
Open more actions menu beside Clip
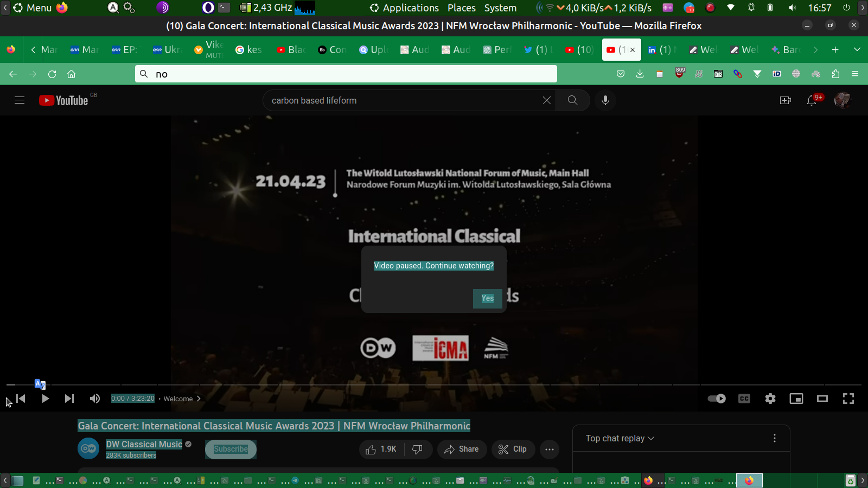(x=550, y=449)
